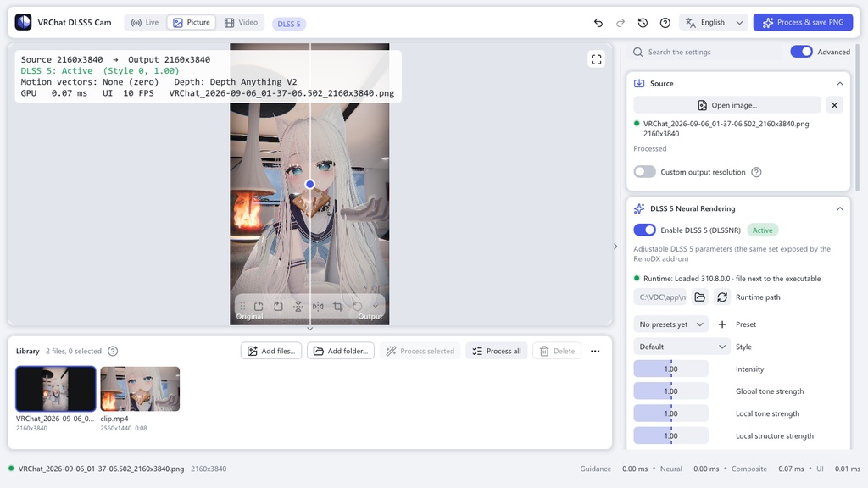
Task: Reload the DLSS runtime
Action: coord(722,297)
